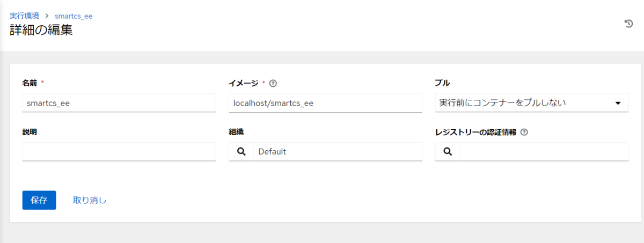This screenshot has width=644, height=243.
Task: Open smartcs_ee breadcrumb link
Action: pos(74,16)
